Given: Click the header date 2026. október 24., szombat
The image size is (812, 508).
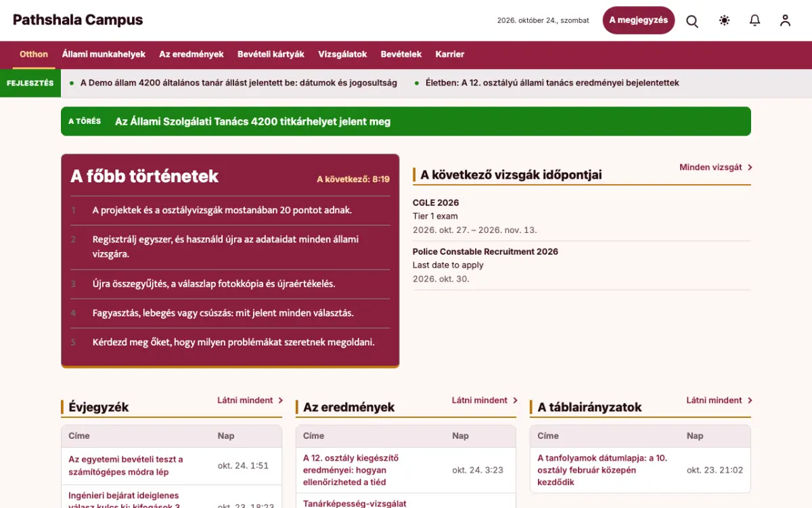Looking at the screenshot, I should point(543,20).
